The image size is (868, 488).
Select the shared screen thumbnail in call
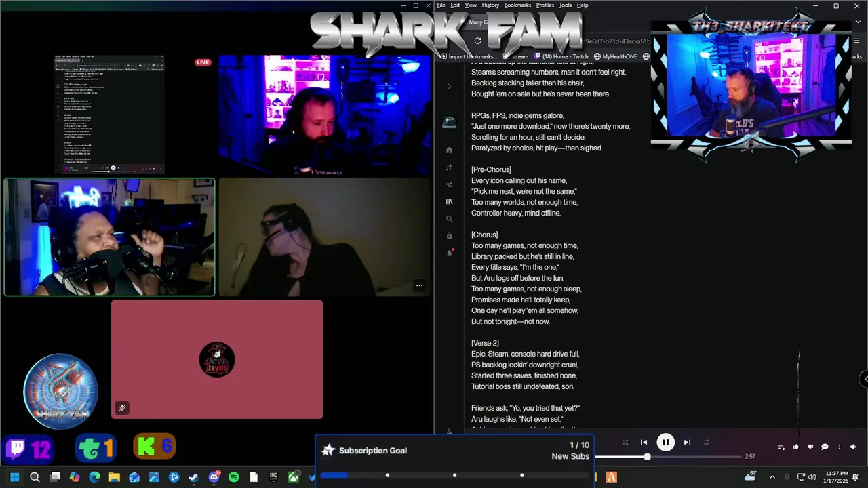[x=109, y=115]
